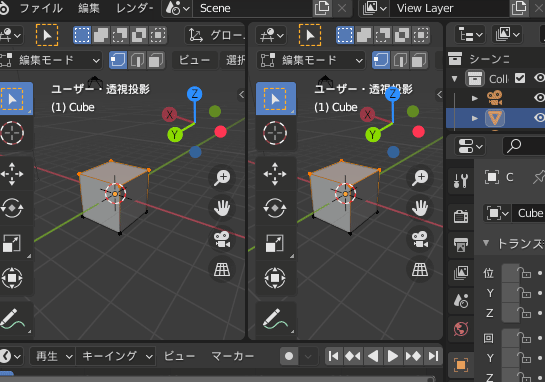Open the Render properties tab
The width and height of the screenshot is (545, 382).
[461, 217]
